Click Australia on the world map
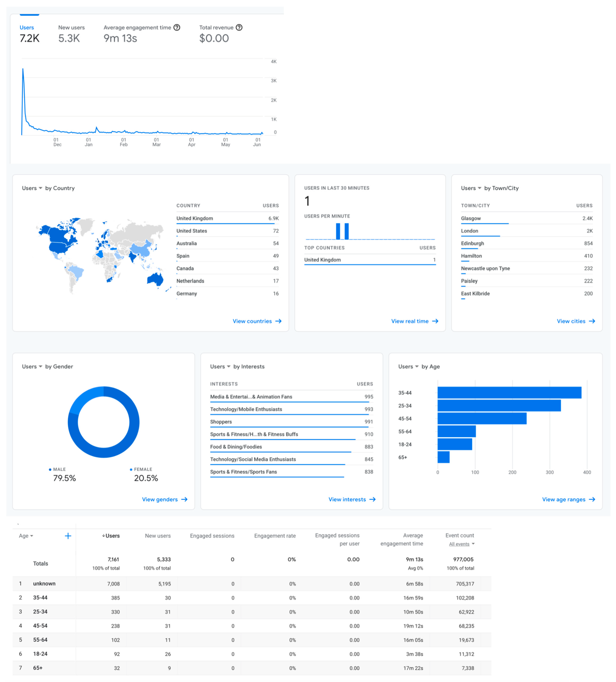The height and width of the screenshot is (682, 616). 155,279
